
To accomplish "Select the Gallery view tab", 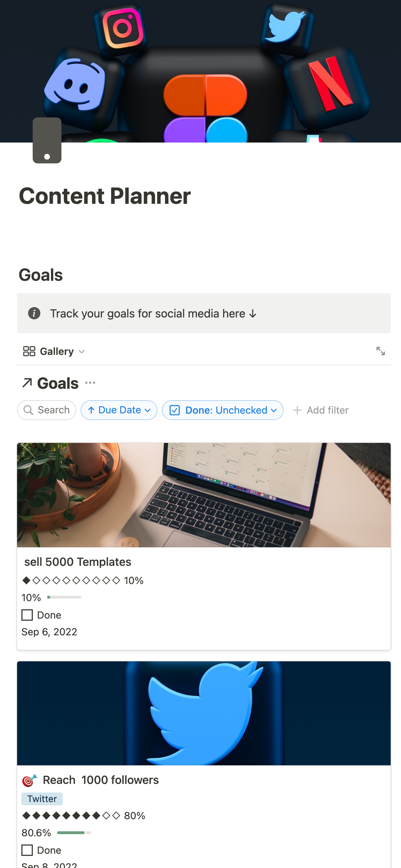I will point(56,351).
